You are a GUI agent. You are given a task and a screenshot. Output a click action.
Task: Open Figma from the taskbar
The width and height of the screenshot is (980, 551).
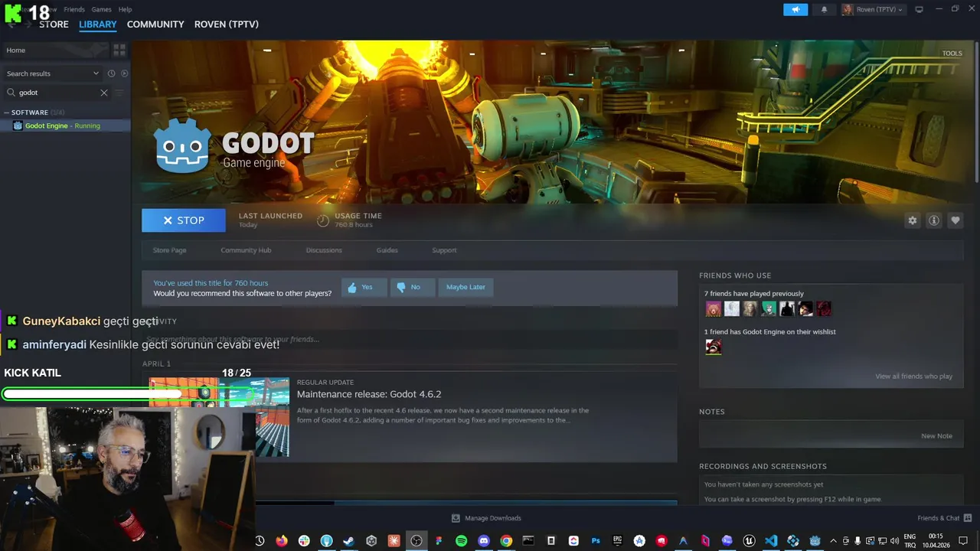[439, 541]
